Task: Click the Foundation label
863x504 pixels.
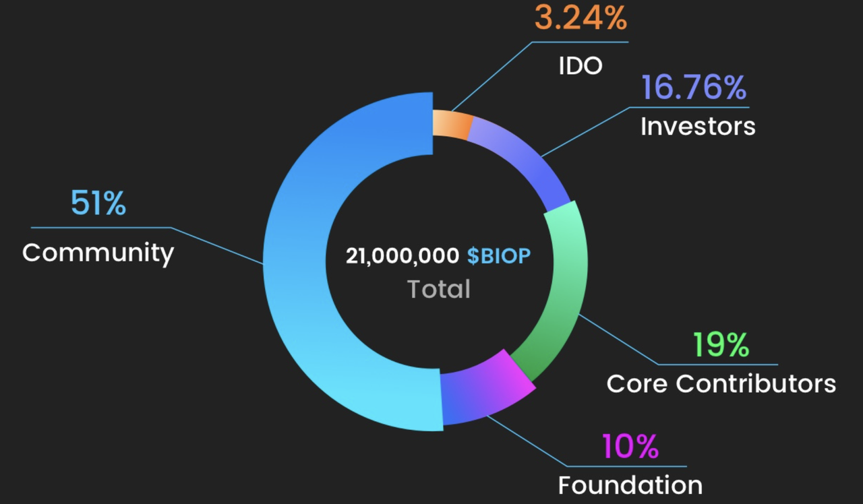Action: pyautogui.click(x=630, y=485)
